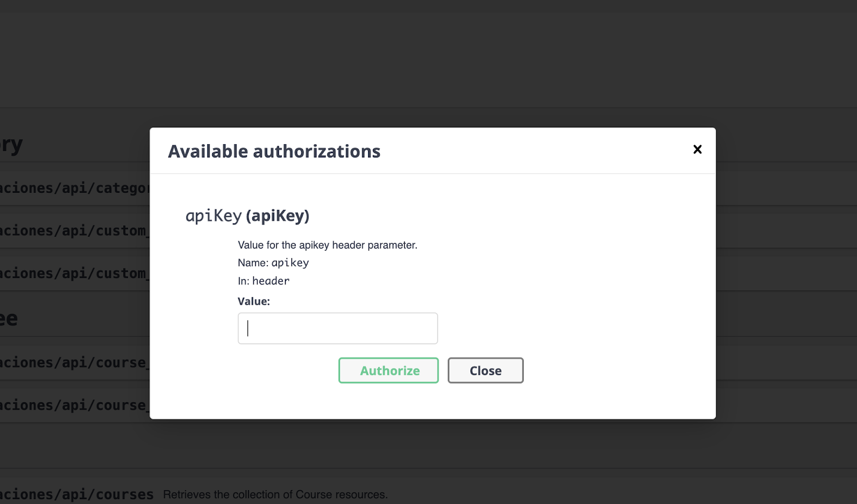Click the 'In: header' line
857x504 pixels.
click(264, 281)
